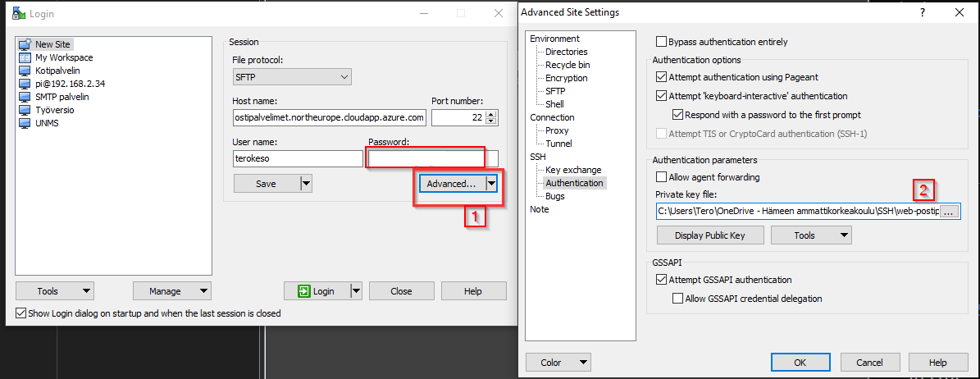Click the User name field
The image size is (980, 379).
298,159
